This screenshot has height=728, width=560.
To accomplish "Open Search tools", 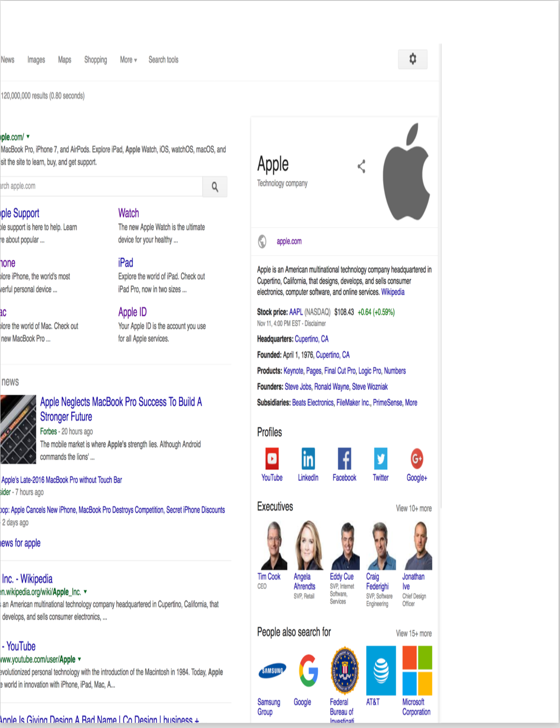I will tap(163, 60).
